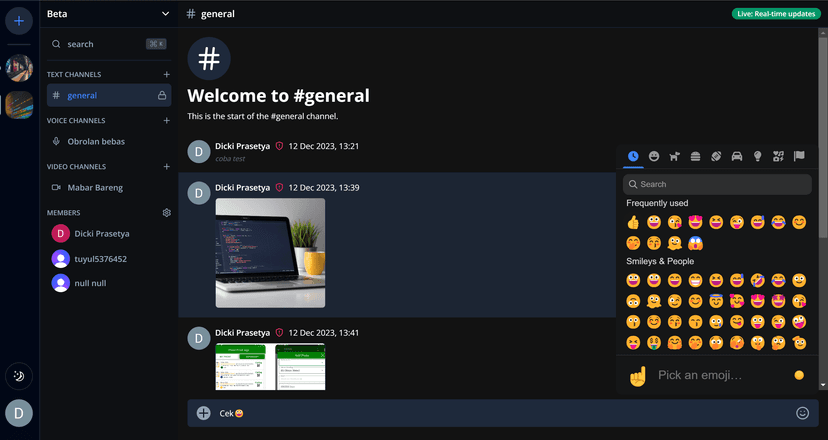Image resolution: width=828 pixels, height=440 pixels.
Task: Add a new server with plus button
Action: coord(19,21)
